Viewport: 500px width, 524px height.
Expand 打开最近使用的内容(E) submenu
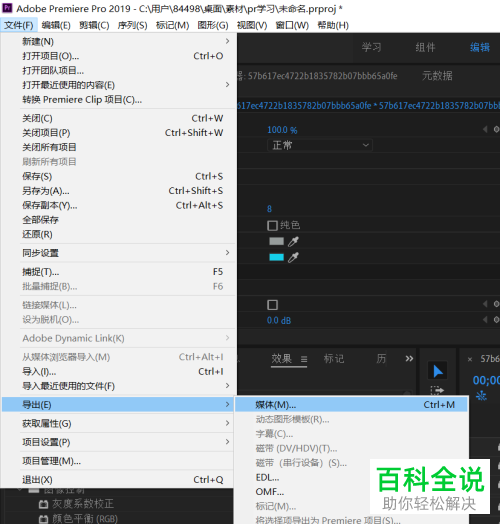tap(118, 85)
